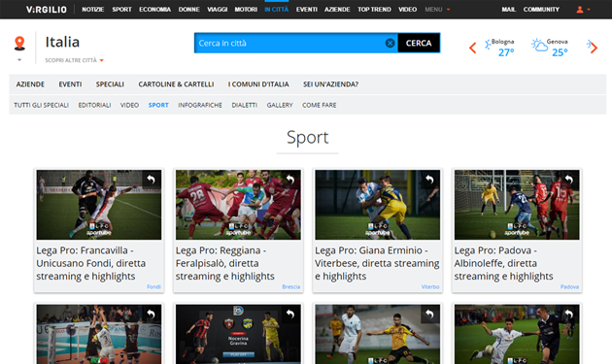Select Infografiche sub-tab

pyautogui.click(x=200, y=105)
